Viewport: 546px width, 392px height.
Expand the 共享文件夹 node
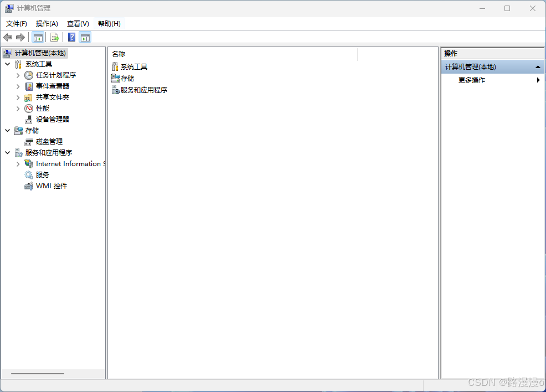click(18, 97)
